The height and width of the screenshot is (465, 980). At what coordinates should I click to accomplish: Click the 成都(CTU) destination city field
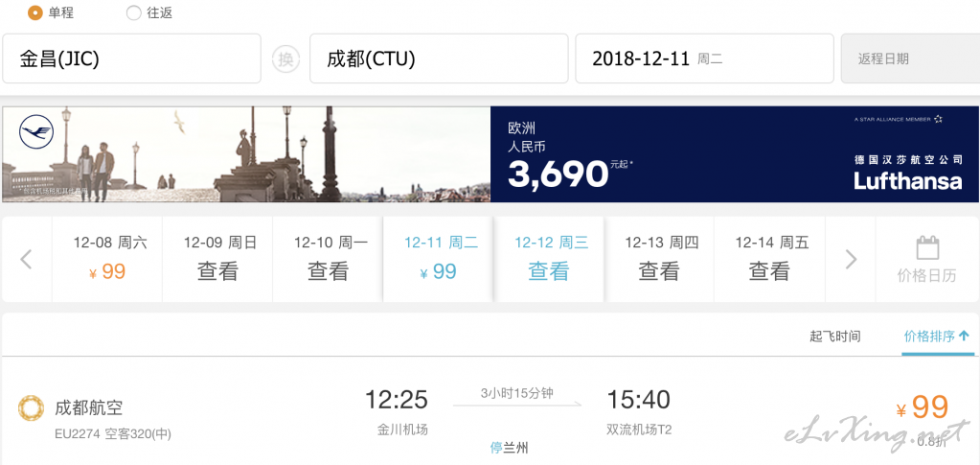439,58
